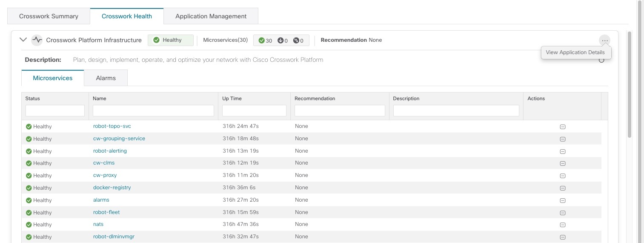Open robot-fleet microservice link
This screenshot has width=644, height=243.
coord(106,212)
